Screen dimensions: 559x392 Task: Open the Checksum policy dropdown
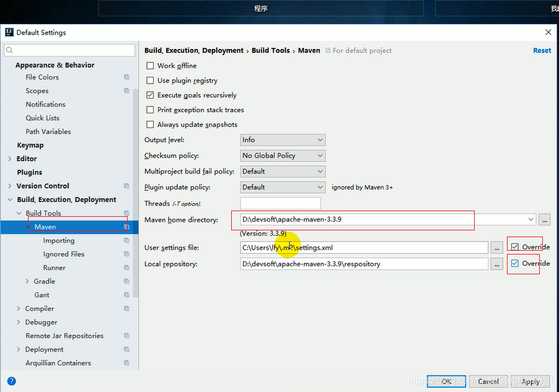283,155
